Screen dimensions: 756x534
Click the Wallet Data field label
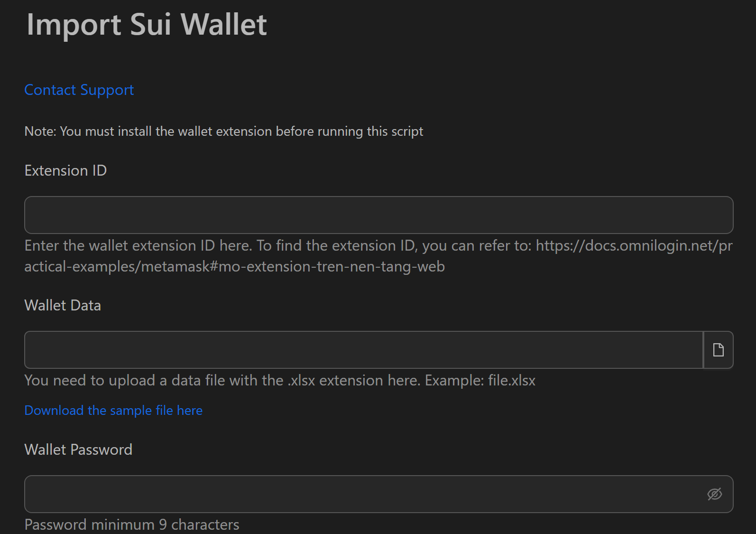coord(63,305)
